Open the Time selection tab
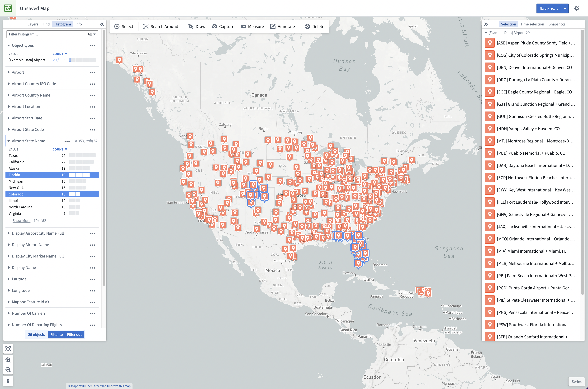The height and width of the screenshot is (389, 588). point(532,24)
